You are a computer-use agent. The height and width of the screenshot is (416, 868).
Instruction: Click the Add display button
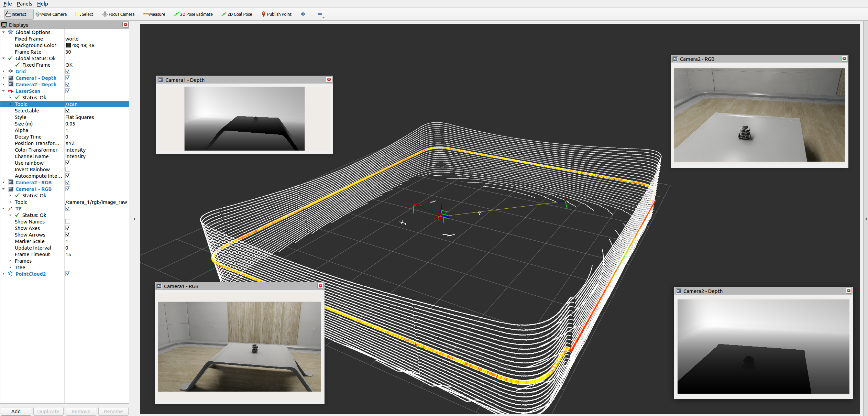(16, 411)
